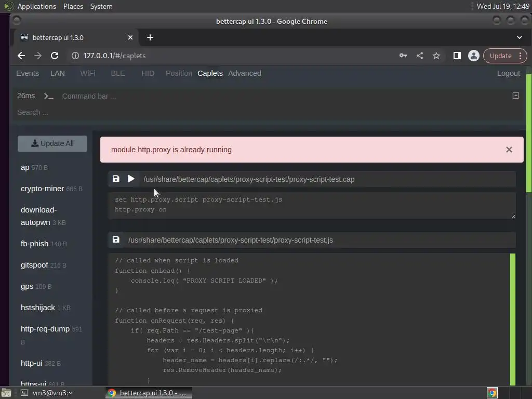Image resolution: width=532 pixels, height=399 pixels.
Task: Open the Advanced tab
Action: coord(245,73)
